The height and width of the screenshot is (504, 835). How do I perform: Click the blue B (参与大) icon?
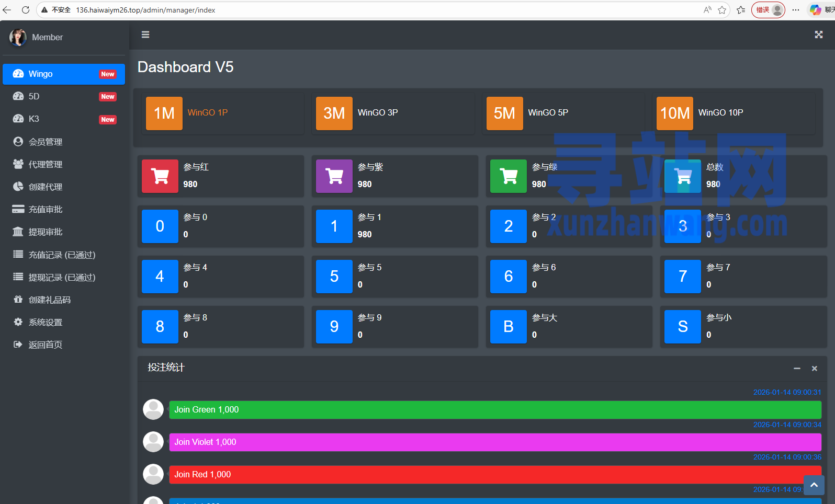(508, 327)
